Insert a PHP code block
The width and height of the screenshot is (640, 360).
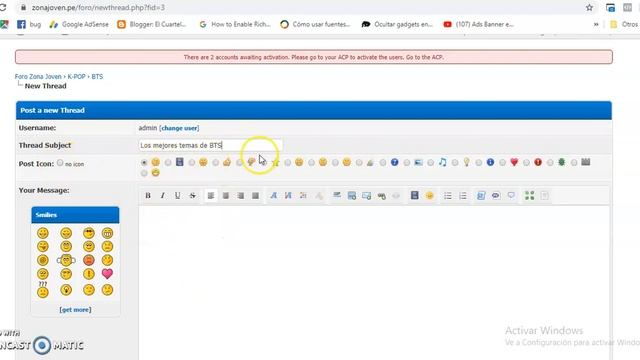pos(496,196)
